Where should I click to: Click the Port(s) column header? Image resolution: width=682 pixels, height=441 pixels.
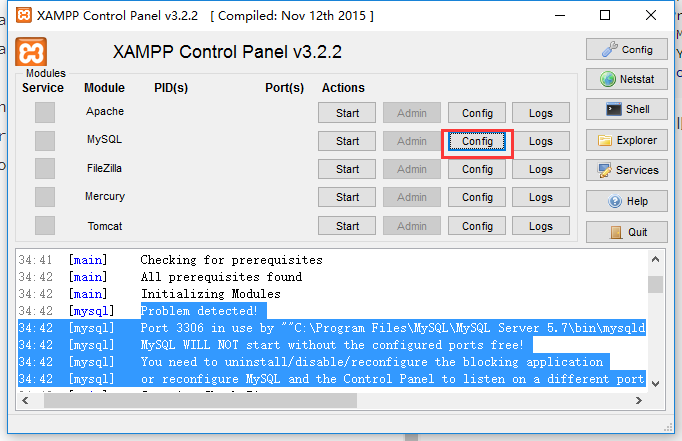click(284, 88)
